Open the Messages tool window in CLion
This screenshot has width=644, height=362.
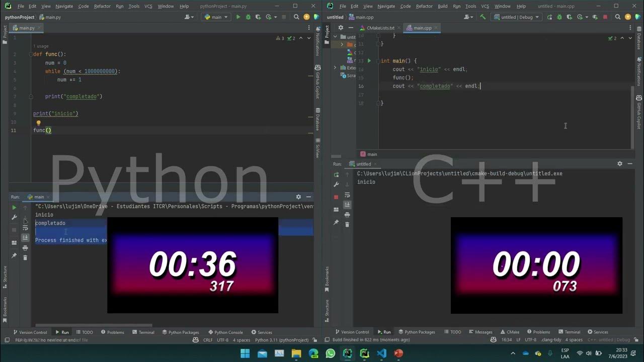(x=480, y=332)
